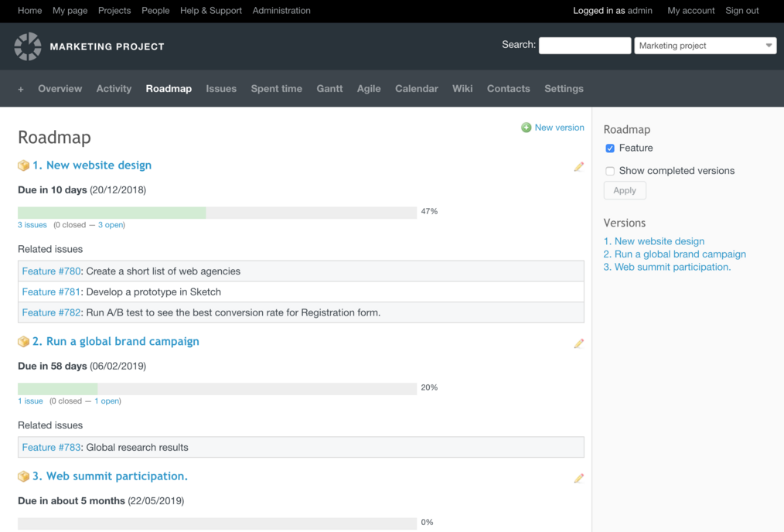
Task: Open Feature #781 issue link
Action: click(51, 292)
